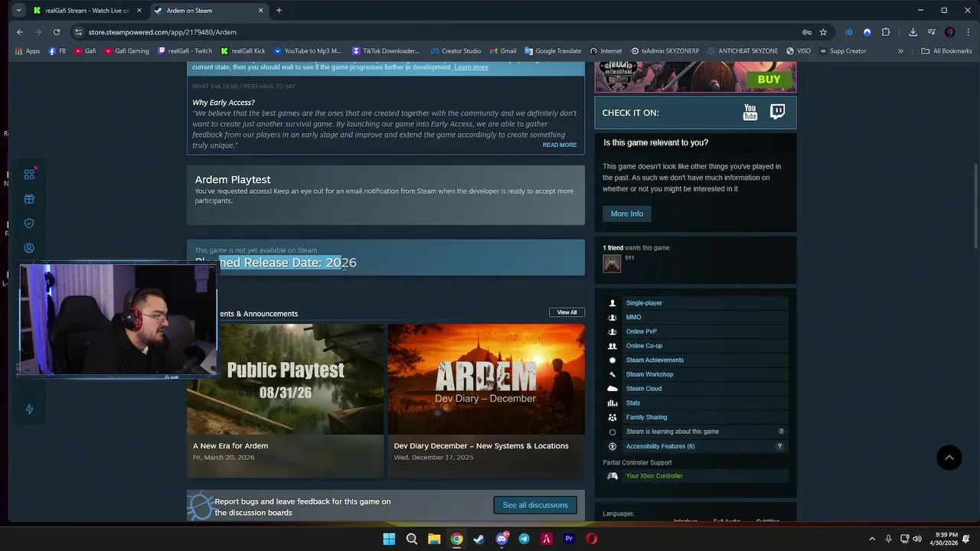Click the help mark beside Steam is learning
This screenshot has width=980, height=551.
[x=781, y=432]
